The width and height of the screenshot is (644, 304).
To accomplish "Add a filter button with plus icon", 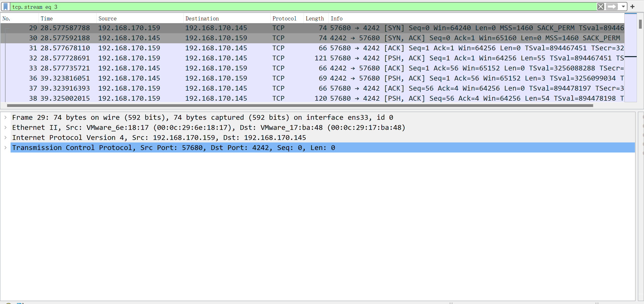I will coord(632,7).
